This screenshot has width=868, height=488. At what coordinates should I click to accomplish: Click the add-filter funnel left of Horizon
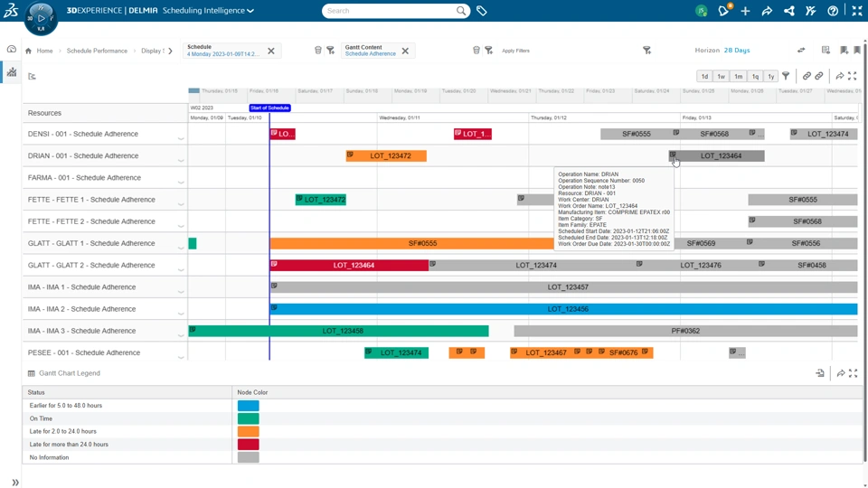click(646, 51)
